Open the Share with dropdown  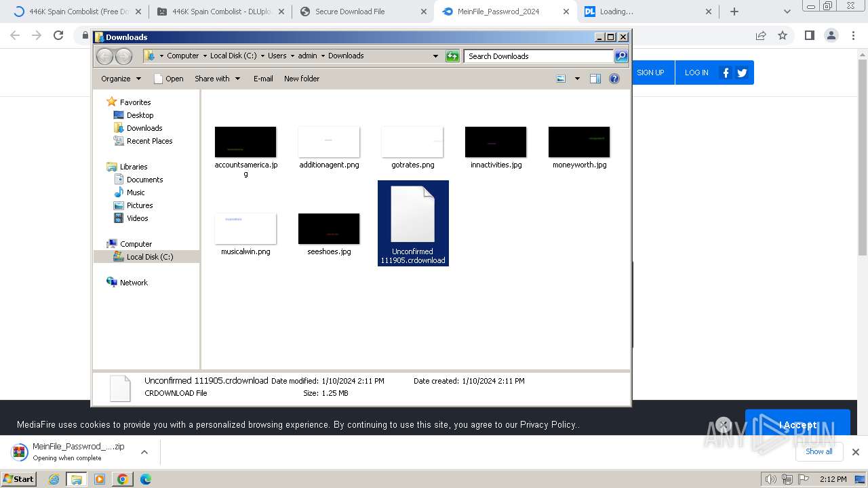coord(217,79)
